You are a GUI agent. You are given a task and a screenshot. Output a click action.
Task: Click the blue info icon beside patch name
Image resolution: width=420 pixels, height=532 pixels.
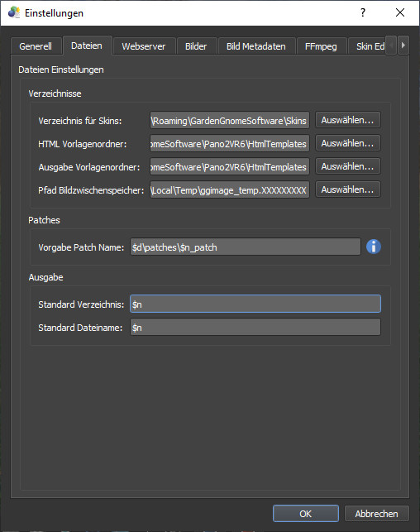[x=373, y=247]
